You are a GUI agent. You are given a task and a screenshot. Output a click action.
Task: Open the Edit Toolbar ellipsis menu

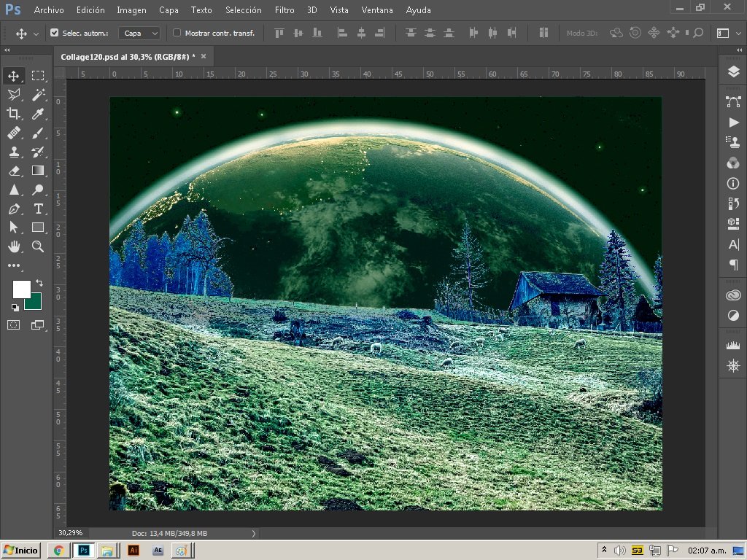pos(13,265)
